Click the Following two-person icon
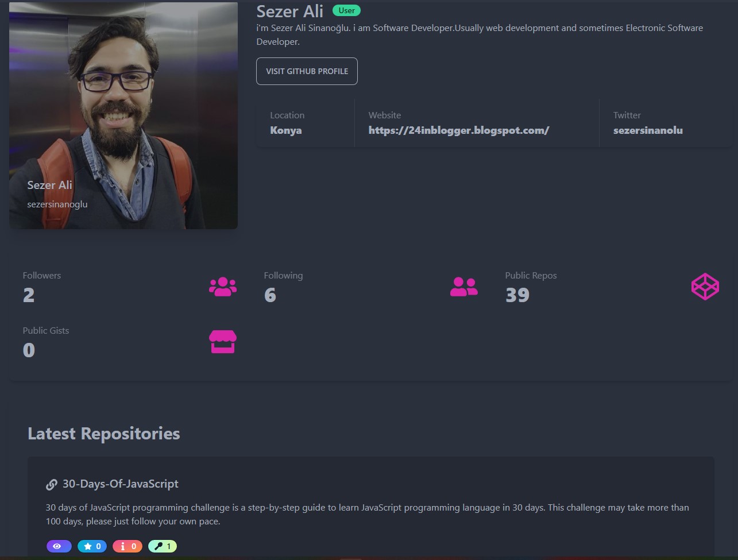Image resolution: width=738 pixels, height=560 pixels. click(x=464, y=287)
